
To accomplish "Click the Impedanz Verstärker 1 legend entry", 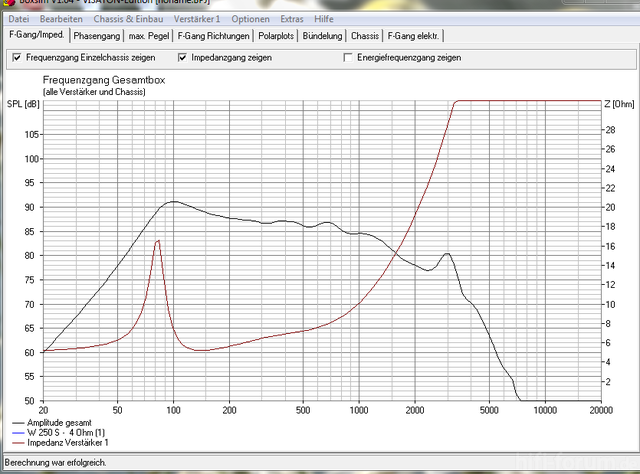I will click(67, 442).
